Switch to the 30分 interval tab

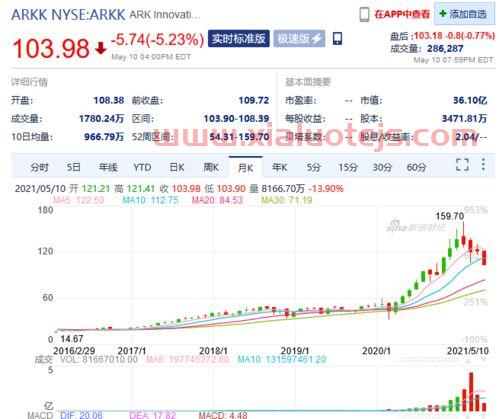[382, 167]
